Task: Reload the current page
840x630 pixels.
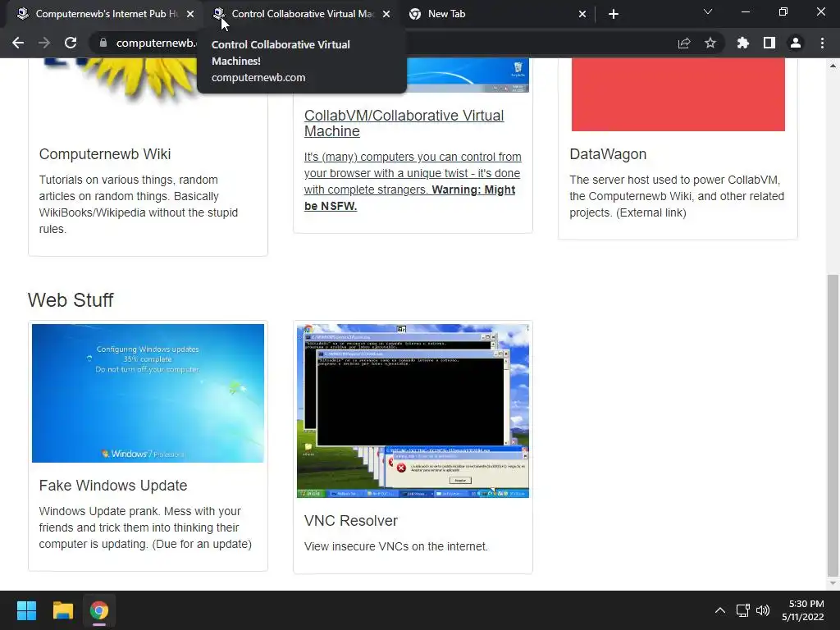Action: 71,43
